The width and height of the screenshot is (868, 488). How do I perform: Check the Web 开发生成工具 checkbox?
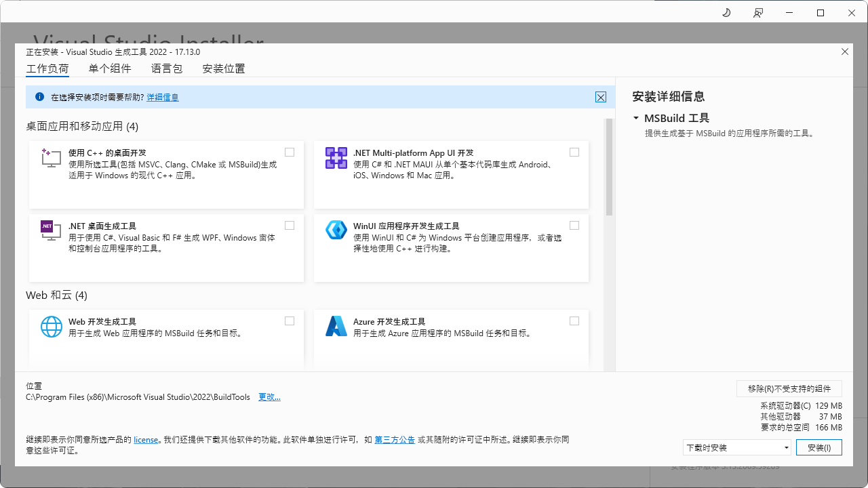(290, 321)
